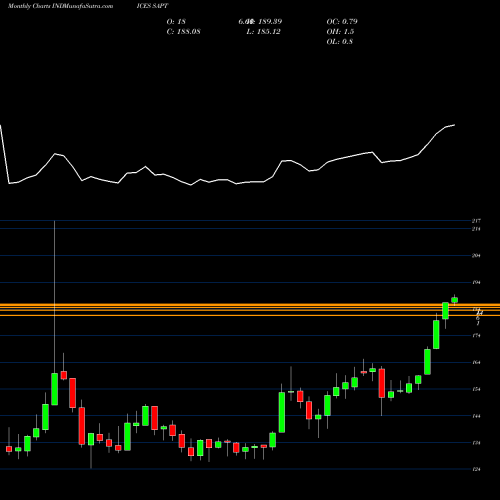This screenshot has height=500, width=500.
Task: Click the 154 price axis label
Action: (x=476, y=389)
